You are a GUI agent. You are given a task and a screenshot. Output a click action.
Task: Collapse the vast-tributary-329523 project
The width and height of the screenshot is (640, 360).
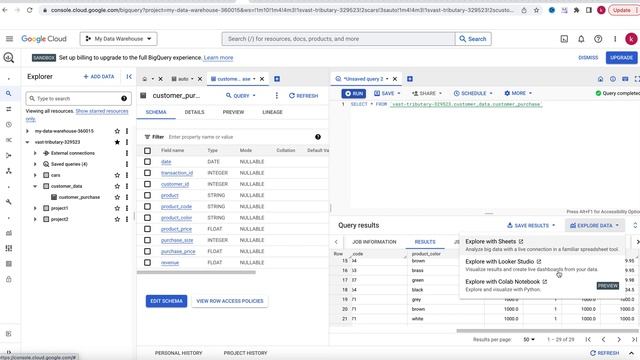tap(27, 142)
